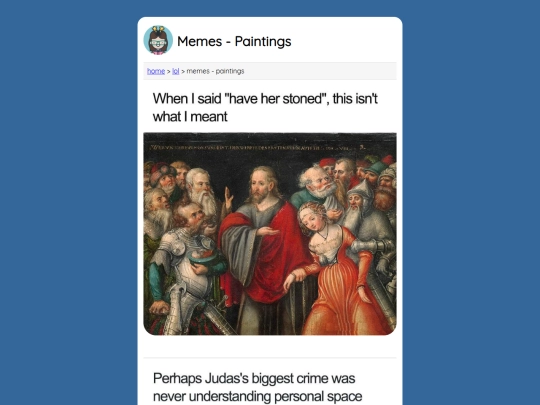Click the cartoon girl avatar icon
Viewport: 540px width, 405px height.
pyautogui.click(x=158, y=40)
